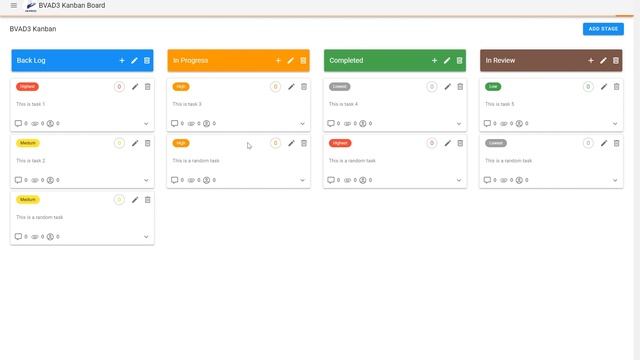Expand the In Progress random task card
Viewport: 640px width, 360px height.
[x=302, y=180]
